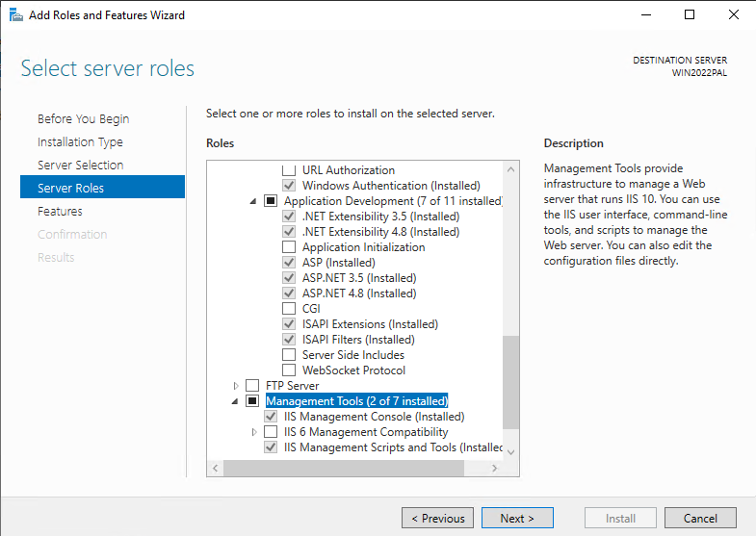Go to the Features step in the sidebar
756x536 pixels.
click(x=61, y=211)
